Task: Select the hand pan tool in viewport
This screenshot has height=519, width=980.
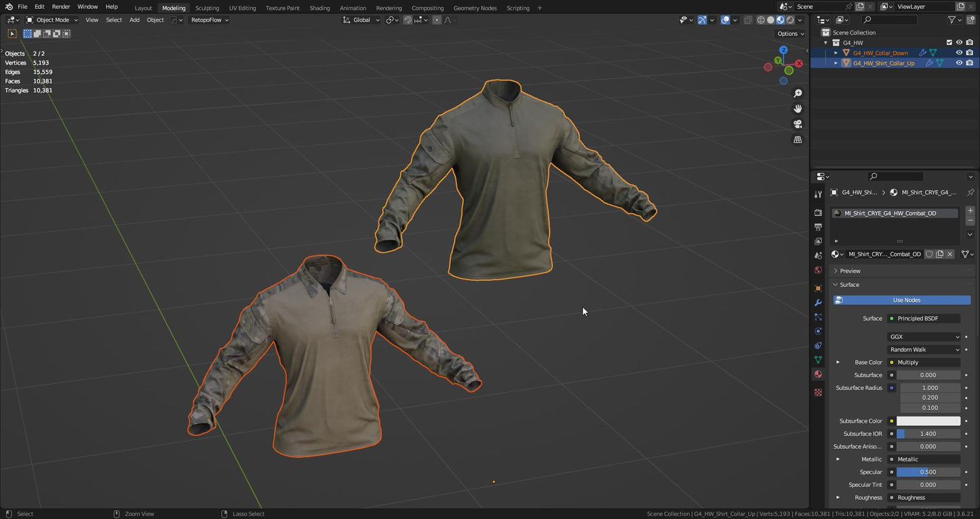Action: click(x=798, y=109)
